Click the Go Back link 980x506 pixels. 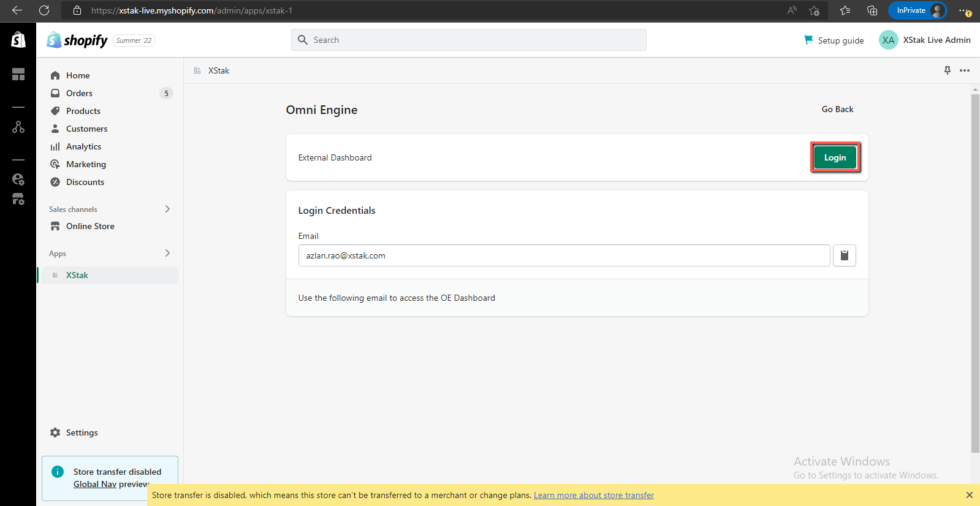(837, 109)
